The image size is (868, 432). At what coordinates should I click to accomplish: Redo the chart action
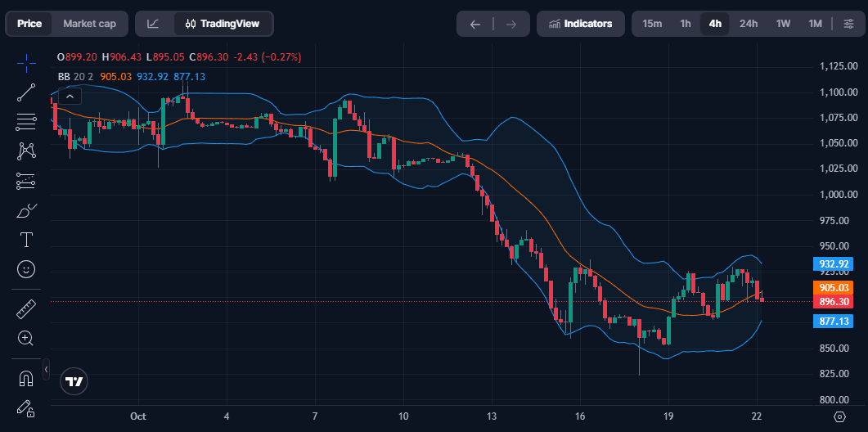(511, 24)
